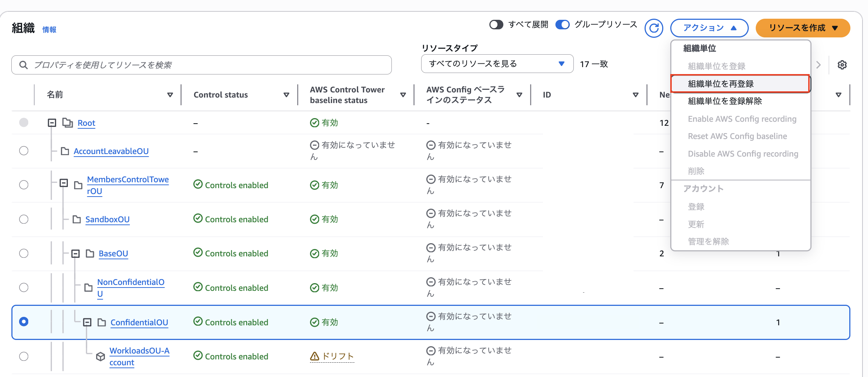Choose 組織単位を登録解除 from the menu

725,101
